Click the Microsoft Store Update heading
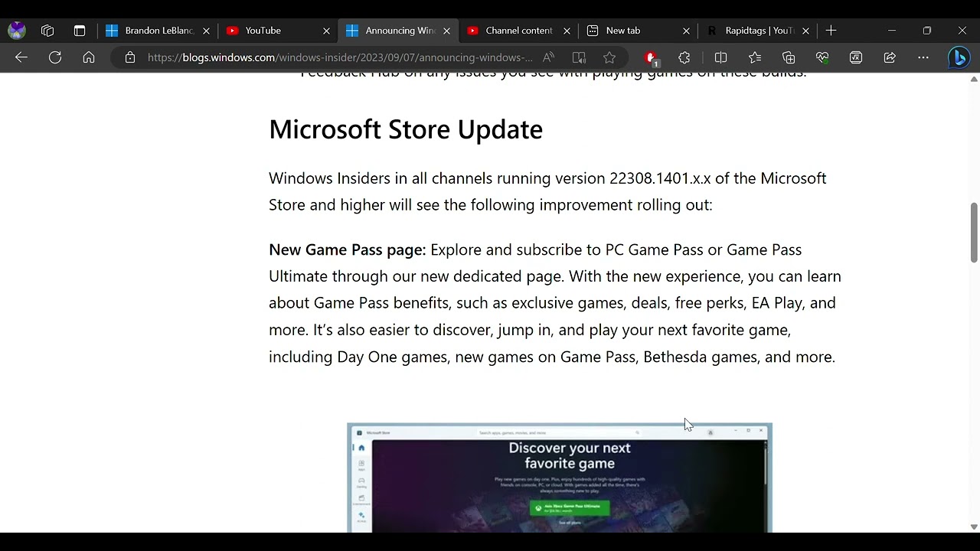 406,129
